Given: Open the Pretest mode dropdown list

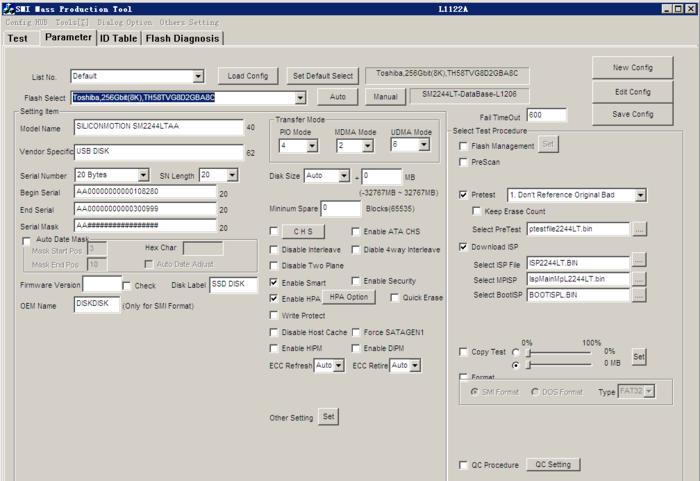Looking at the screenshot, I should tap(641, 195).
